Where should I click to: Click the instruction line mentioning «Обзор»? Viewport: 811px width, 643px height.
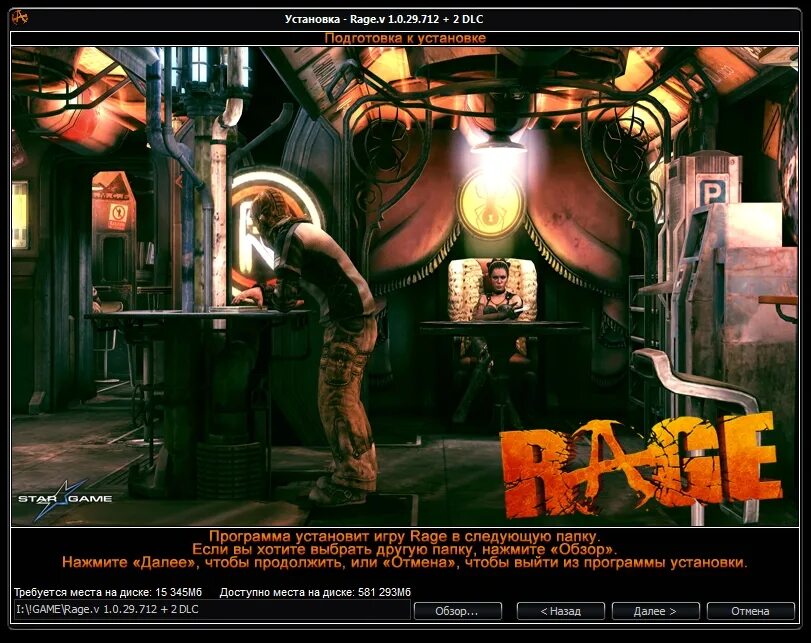[x=405, y=549]
